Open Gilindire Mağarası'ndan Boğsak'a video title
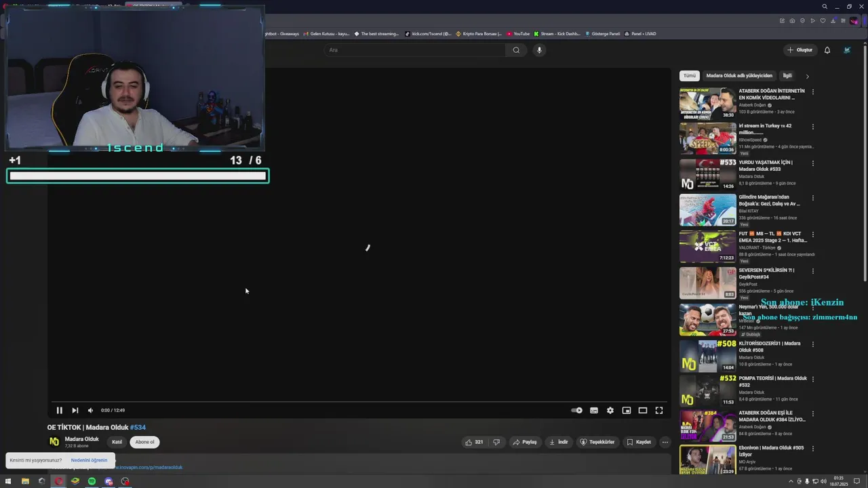This screenshot has width=868, height=488. [770, 200]
